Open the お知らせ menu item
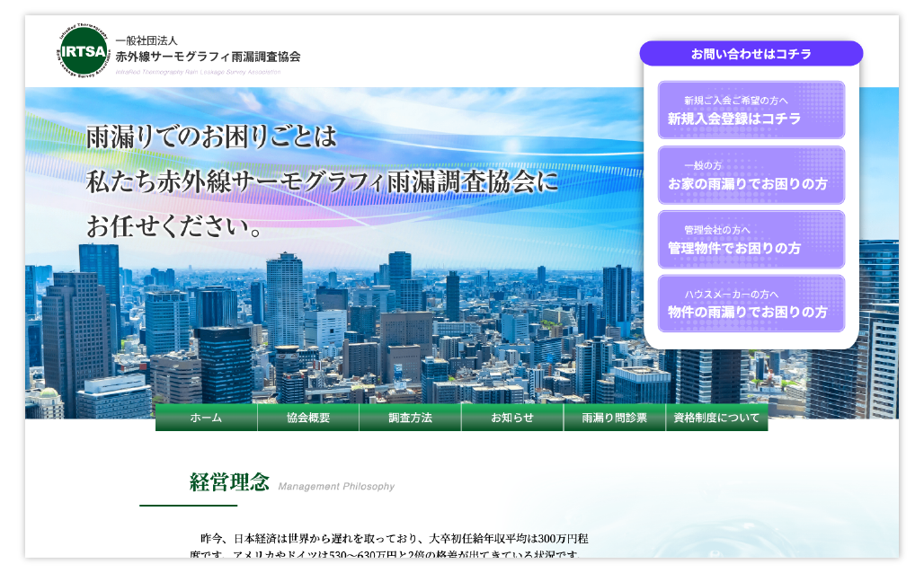Viewport: 924px width, 573px height. tap(512, 418)
